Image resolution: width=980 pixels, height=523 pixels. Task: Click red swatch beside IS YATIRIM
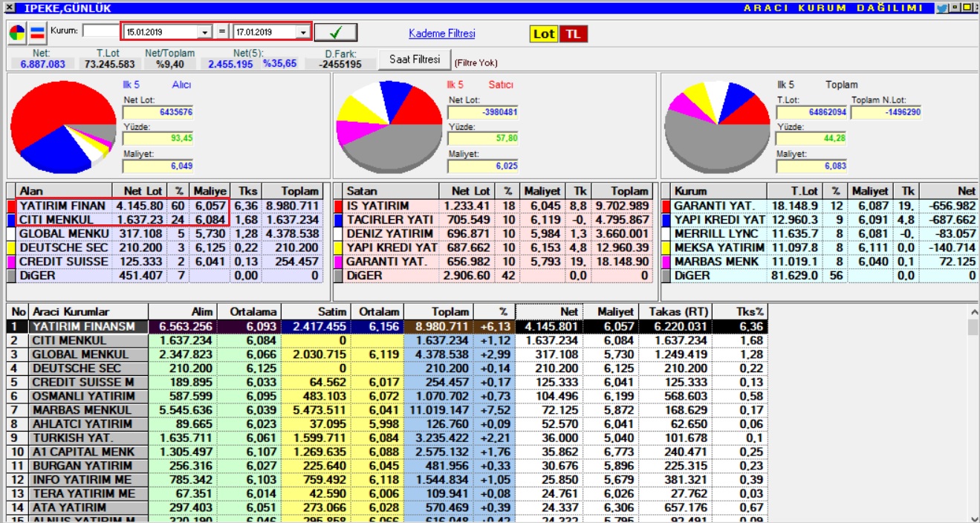[x=339, y=205]
